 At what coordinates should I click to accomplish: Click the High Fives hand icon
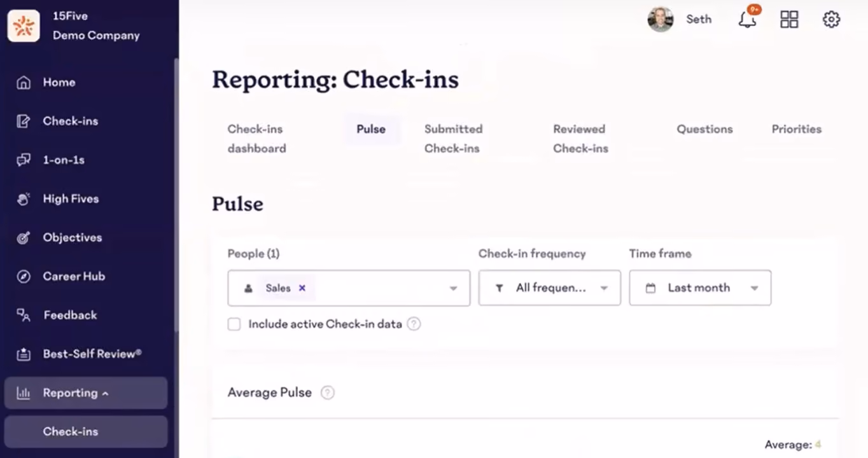pos(24,199)
